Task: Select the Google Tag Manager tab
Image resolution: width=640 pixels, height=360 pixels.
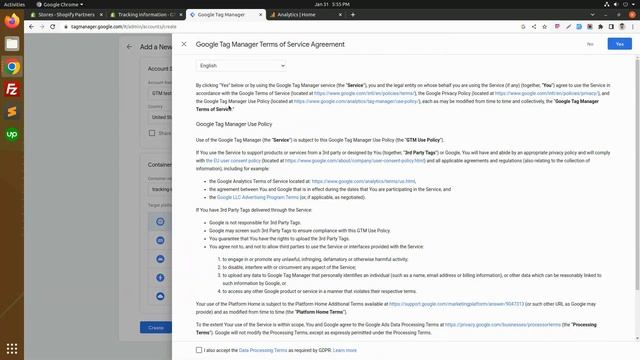Action: click(x=225, y=15)
